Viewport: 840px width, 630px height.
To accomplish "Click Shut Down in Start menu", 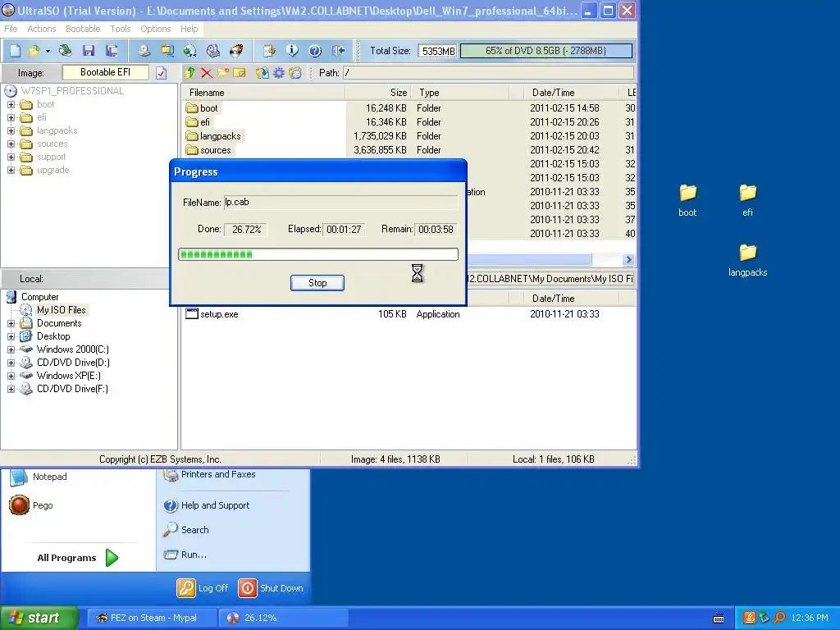I will [271, 588].
